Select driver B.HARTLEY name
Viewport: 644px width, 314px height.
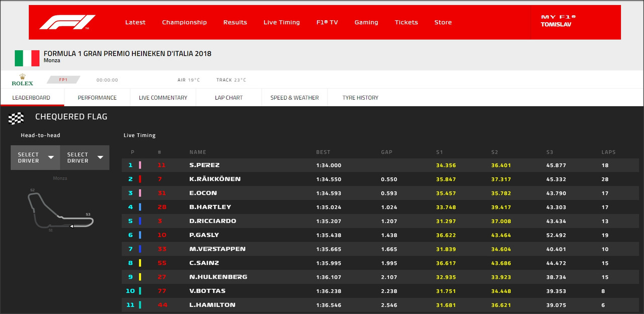(x=210, y=207)
